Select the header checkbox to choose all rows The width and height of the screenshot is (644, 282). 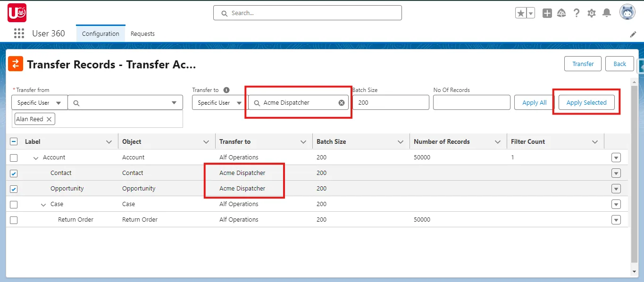click(x=14, y=141)
